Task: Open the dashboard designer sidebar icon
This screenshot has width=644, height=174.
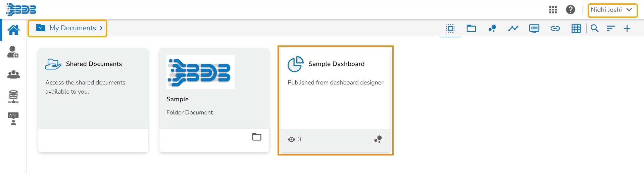Action: [x=13, y=119]
